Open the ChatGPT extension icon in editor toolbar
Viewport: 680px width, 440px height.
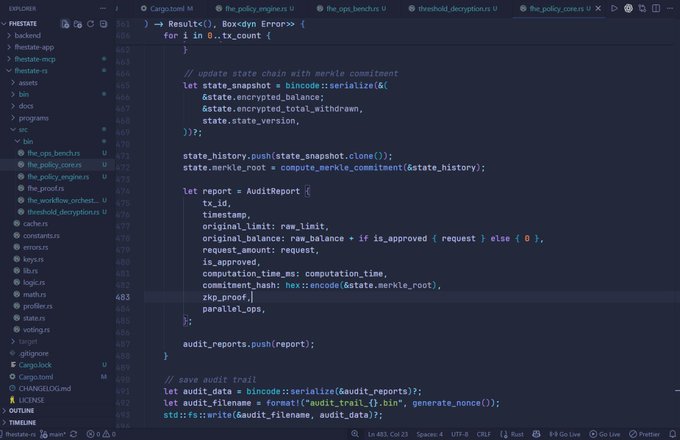click(628, 8)
